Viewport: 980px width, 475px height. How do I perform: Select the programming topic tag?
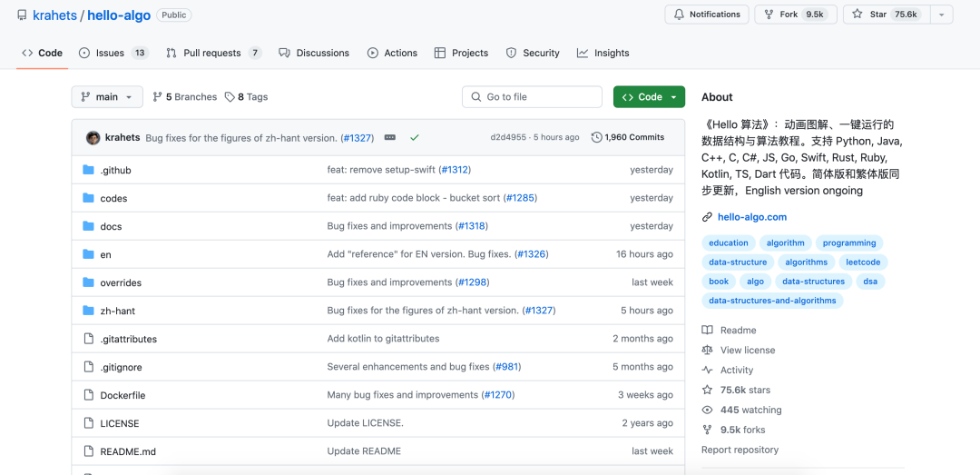tap(848, 242)
